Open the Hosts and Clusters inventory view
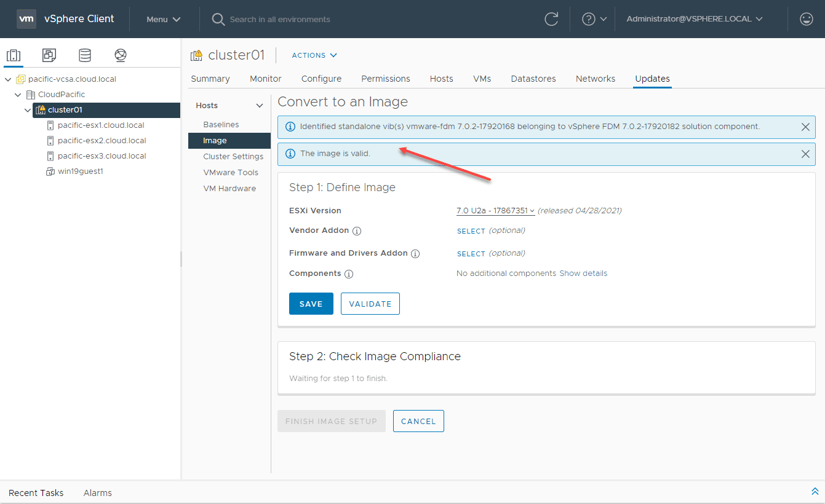Screen dimensions: 825x504 click(14, 55)
